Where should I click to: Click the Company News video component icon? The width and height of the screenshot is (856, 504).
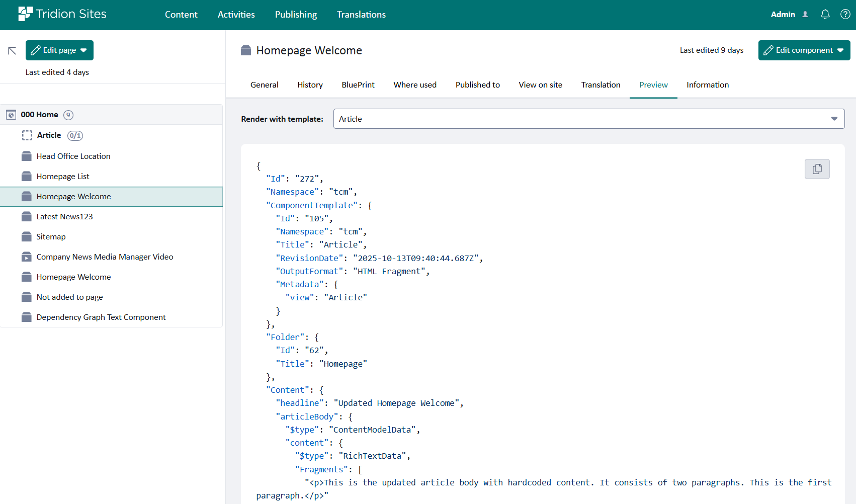tap(27, 257)
